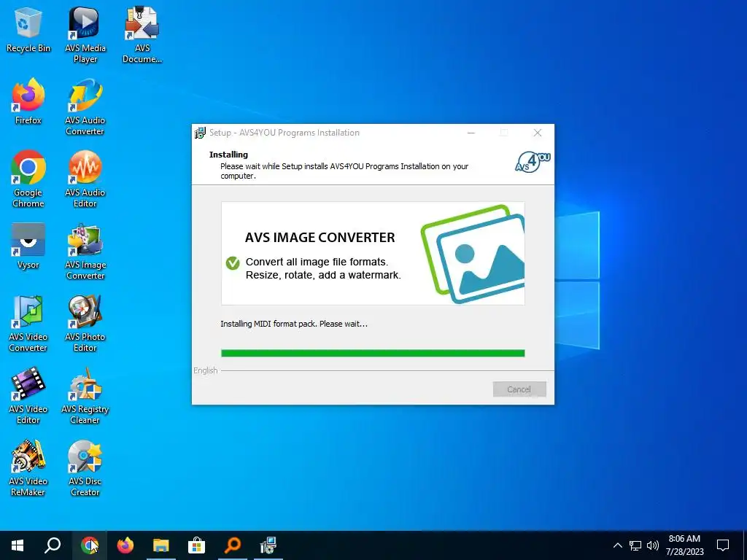Open File Explorer from the taskbar
The height and width of the screenshot is (560, 747).
click(x=161, y=545)
